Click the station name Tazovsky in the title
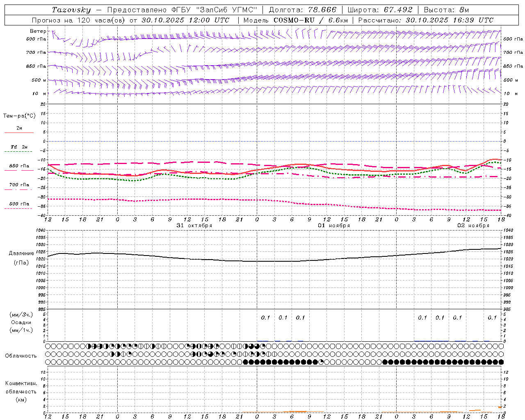This screenshot has width=525, height=420. 71,10
